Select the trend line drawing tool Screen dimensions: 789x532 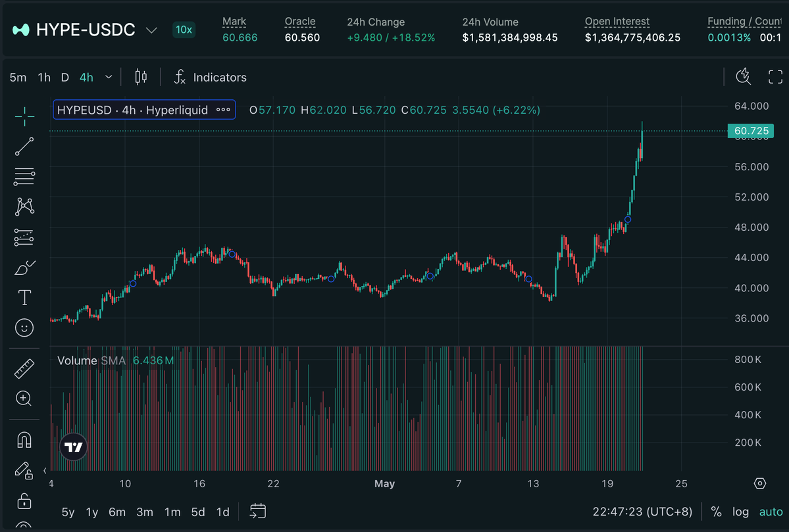pos(24,147)
